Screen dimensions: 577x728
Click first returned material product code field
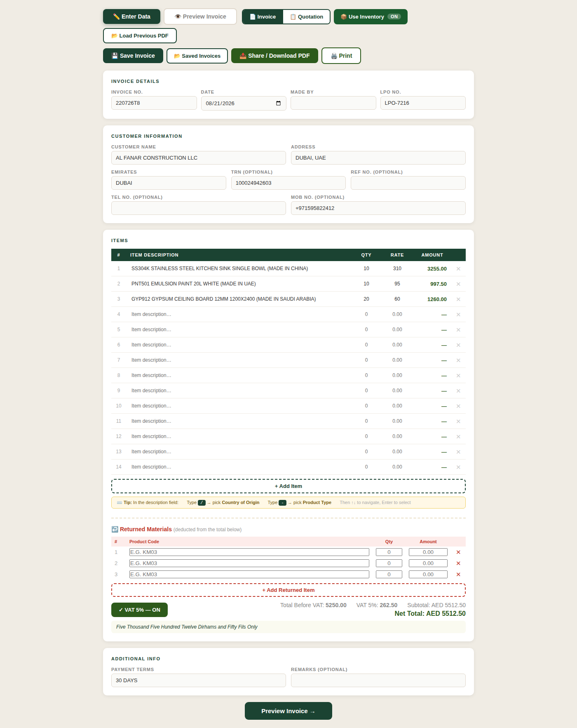tap(249, 552)
